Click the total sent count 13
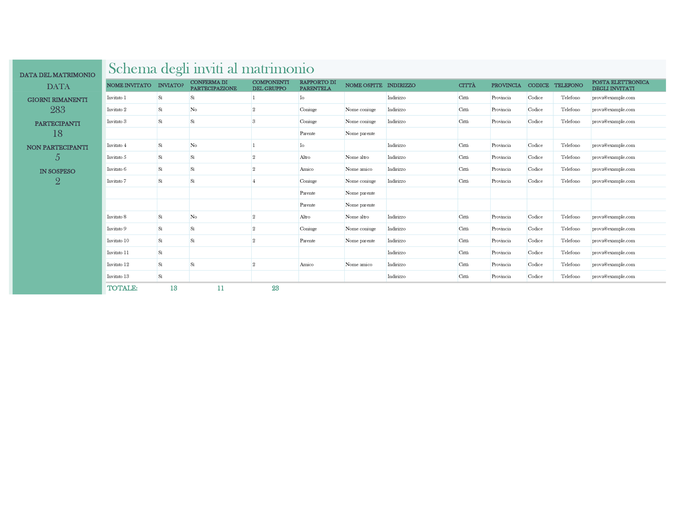The width and height of the screenshot is (675, 520). pos(173,288)
